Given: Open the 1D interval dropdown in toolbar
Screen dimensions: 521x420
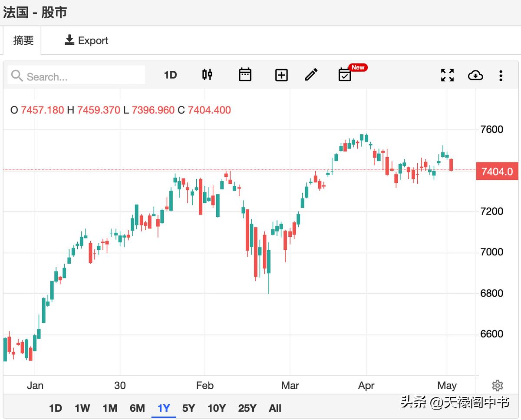Looking at the screenshot, I should [170, 75].
